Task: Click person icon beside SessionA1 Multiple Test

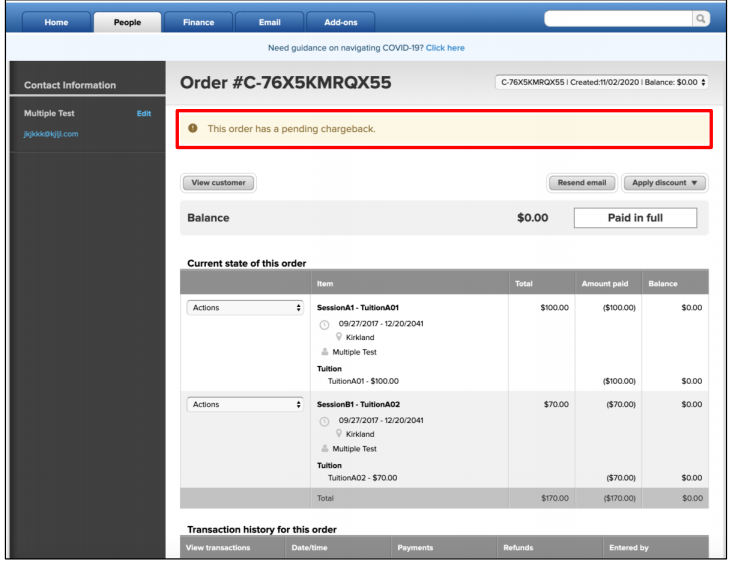Action: pos(324,352)
